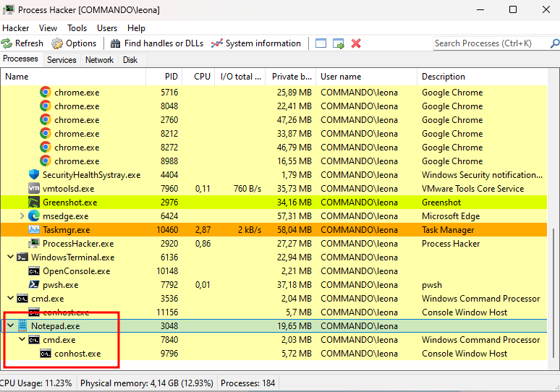Click the Refresh toolbar icon
Viewport: 560px width, 392px height.
click(x=7, y=43)
